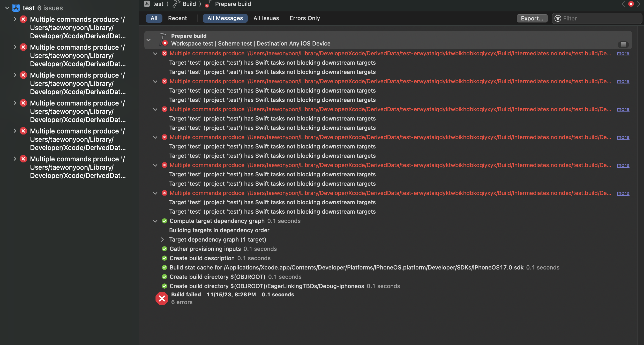644x345 pixels.
Task: Expand the sixth Multiple commands issue in sidebar
Action: (x=15, y=159)
